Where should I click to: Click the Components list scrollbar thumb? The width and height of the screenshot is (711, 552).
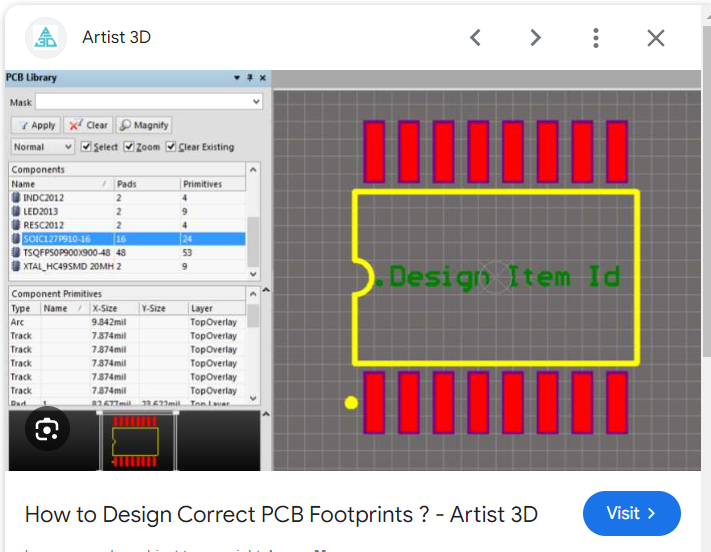tap(253, 242)
